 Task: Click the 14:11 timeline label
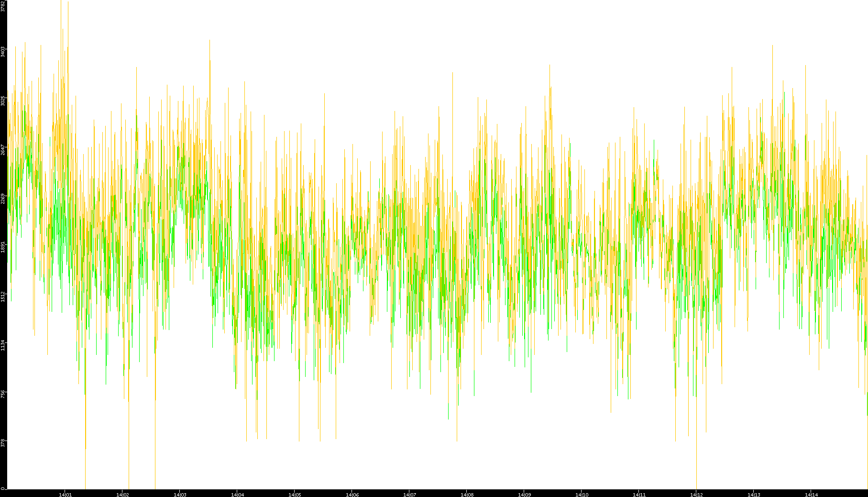(639, 495)
